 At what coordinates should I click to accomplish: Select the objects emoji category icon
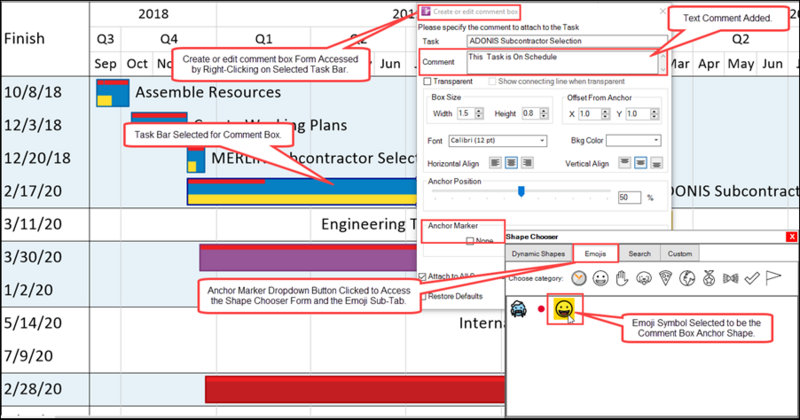coord(731,278)
